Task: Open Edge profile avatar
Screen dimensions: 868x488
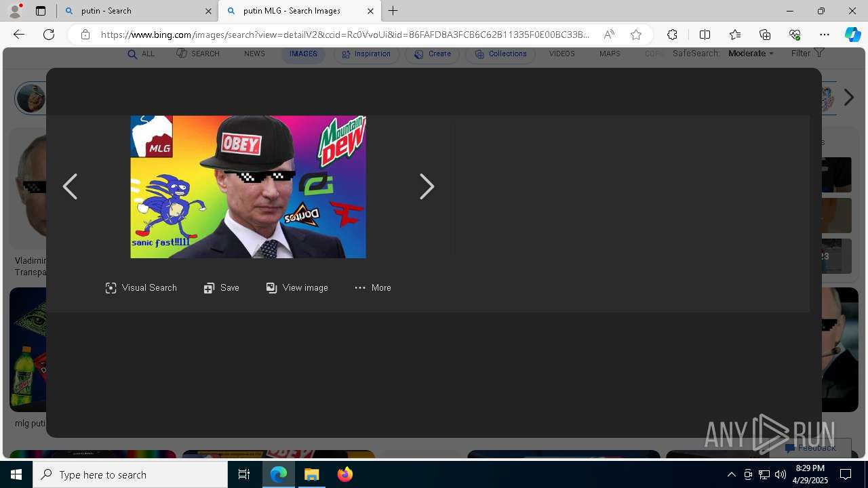Action: coord(15,11)
